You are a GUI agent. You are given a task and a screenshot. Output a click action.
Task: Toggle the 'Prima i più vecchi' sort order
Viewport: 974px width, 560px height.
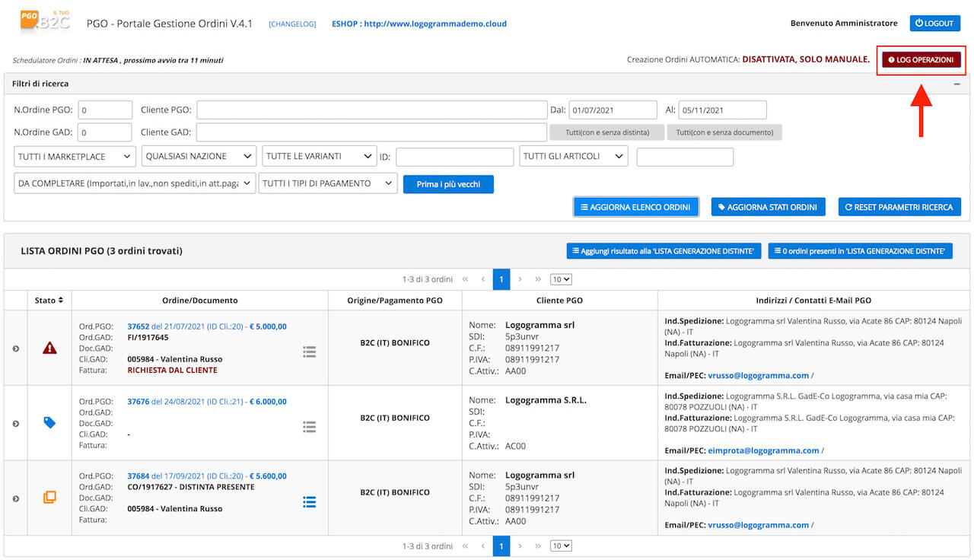448,184
